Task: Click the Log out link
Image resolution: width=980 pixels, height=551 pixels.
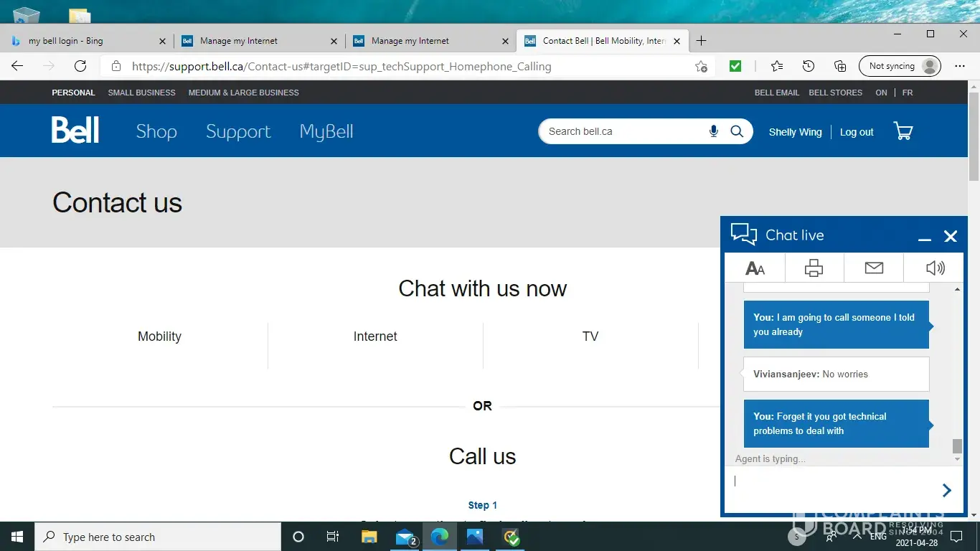Action: pos(857,132)
